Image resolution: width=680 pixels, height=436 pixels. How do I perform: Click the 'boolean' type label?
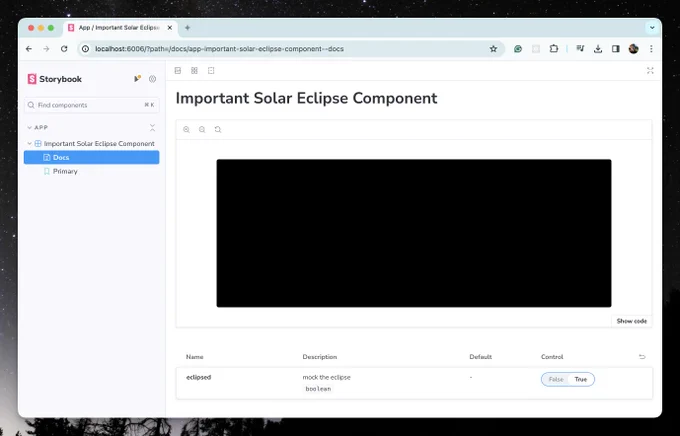(x=318, y=389)
